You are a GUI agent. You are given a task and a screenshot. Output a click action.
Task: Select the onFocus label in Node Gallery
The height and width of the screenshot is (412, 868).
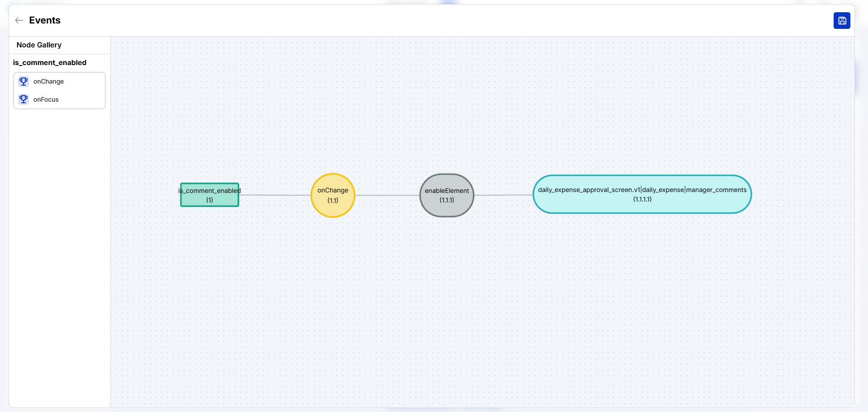[46, 100]
